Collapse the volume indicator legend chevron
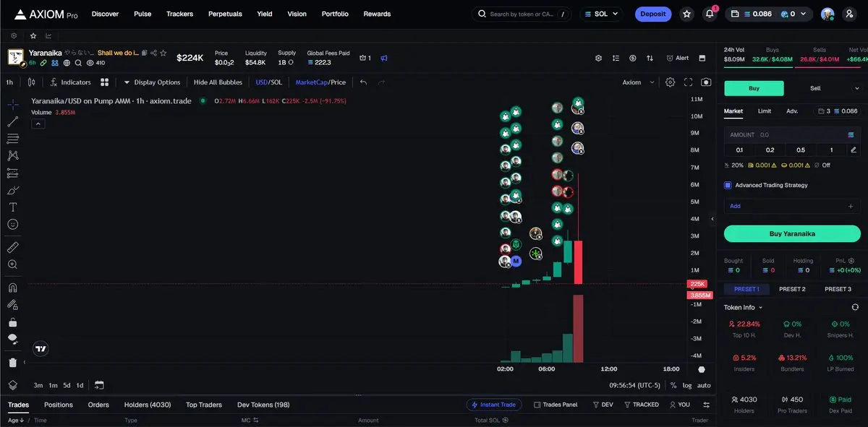The image size is (868, 427). click(x=38, y=124)
